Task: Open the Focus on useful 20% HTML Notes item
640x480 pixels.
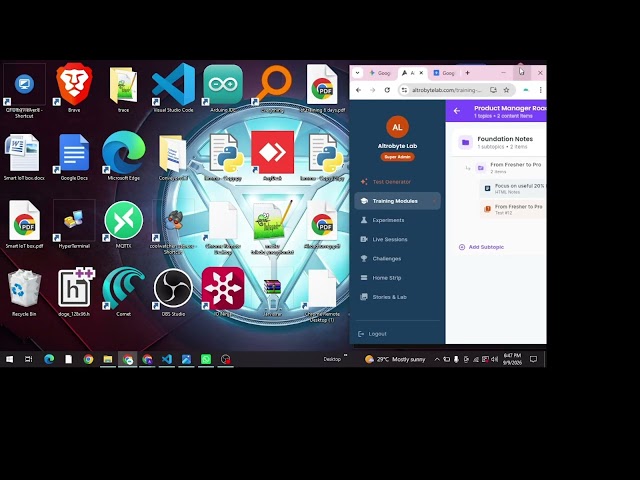Action: [513, 188]
